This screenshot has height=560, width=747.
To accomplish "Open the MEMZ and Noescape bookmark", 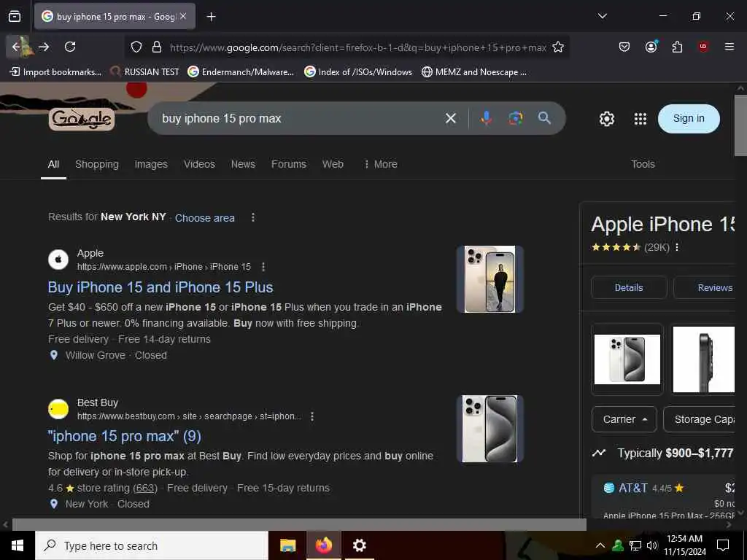I will 474,72.
